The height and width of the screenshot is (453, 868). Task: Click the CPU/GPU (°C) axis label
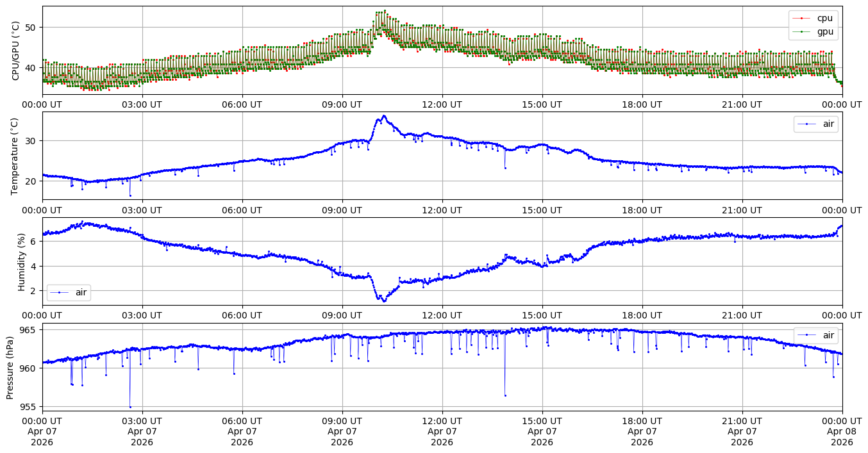pos(16,51)
